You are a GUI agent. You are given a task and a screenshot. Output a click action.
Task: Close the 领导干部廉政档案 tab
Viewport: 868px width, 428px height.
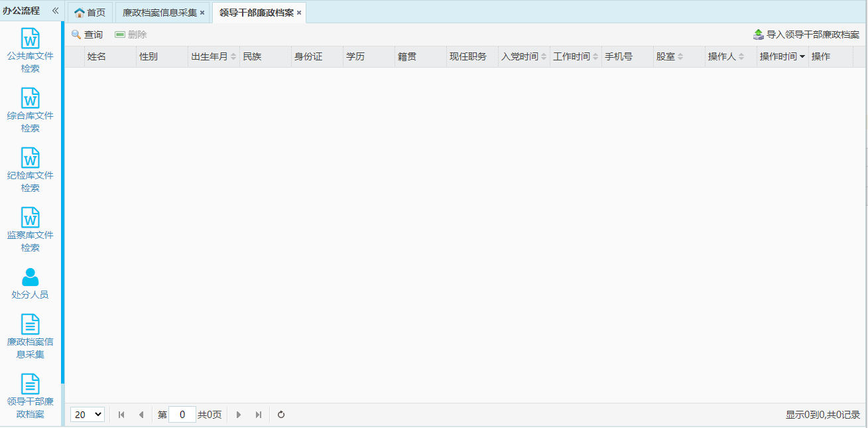point(299,13)
